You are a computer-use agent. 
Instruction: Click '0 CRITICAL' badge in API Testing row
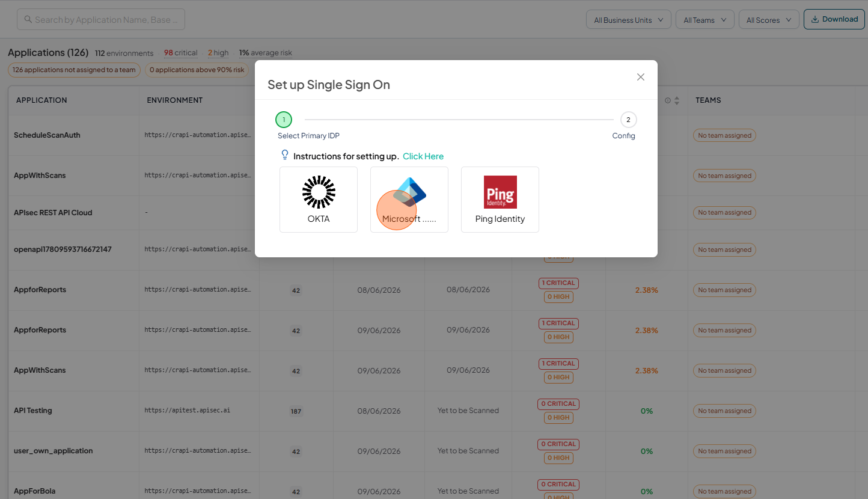coord(558,404)
